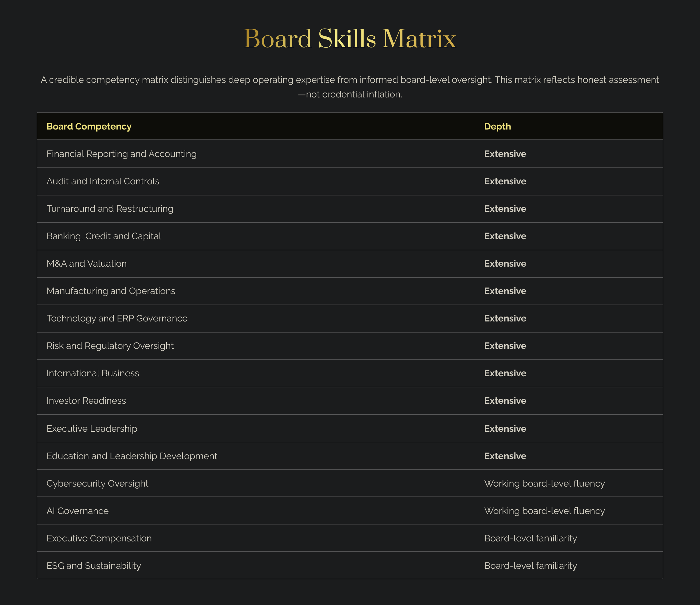
Task: Click Working board-level fluency for AI Governance
Action: pyautogui.click(x=544, y=511)
